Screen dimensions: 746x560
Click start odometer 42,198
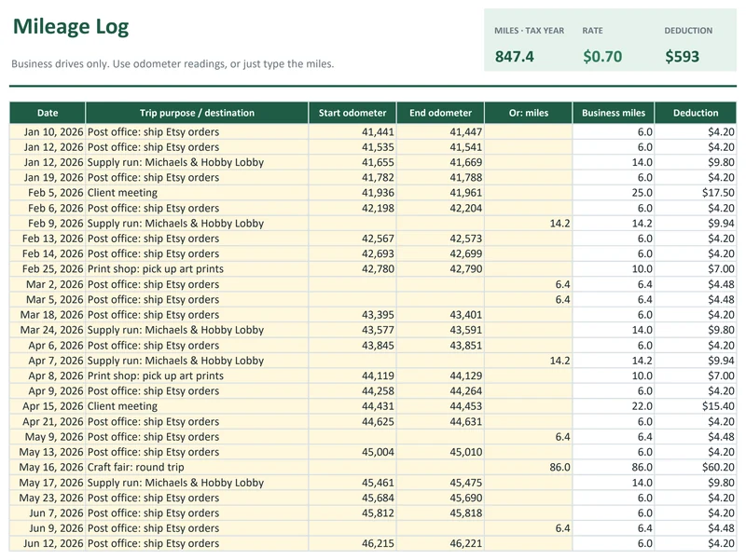click(x=352, y=208)
